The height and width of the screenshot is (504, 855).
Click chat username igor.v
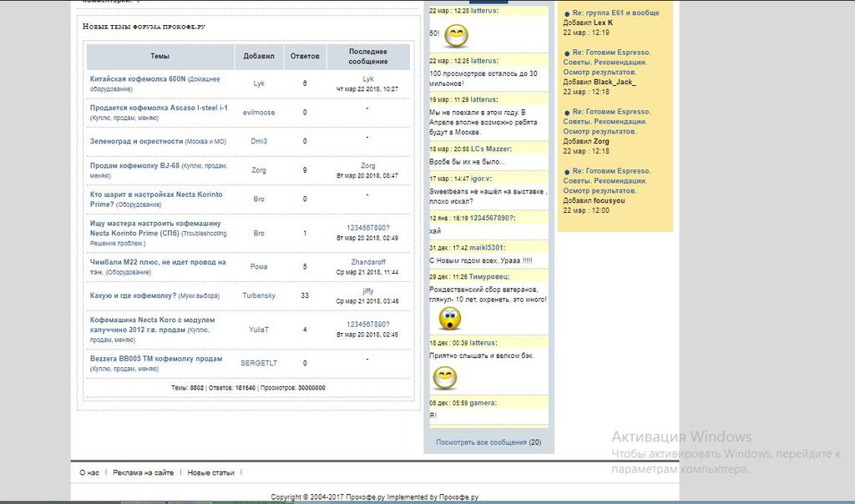[x=482, y=179]
